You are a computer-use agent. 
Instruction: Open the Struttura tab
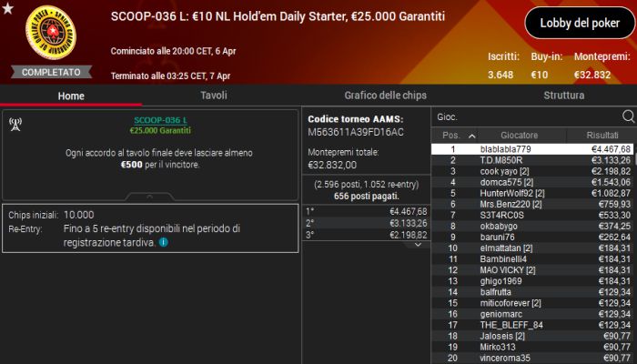564,96
